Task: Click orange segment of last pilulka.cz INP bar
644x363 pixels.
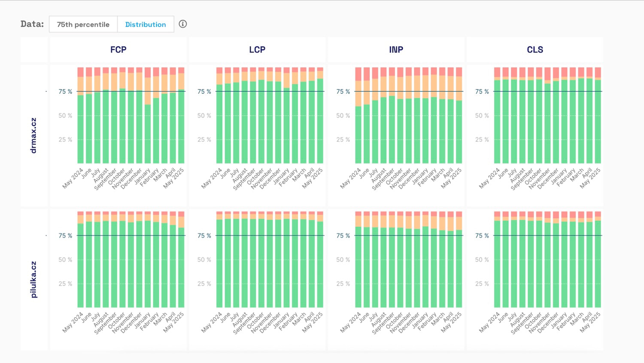Action: (459, 223)
